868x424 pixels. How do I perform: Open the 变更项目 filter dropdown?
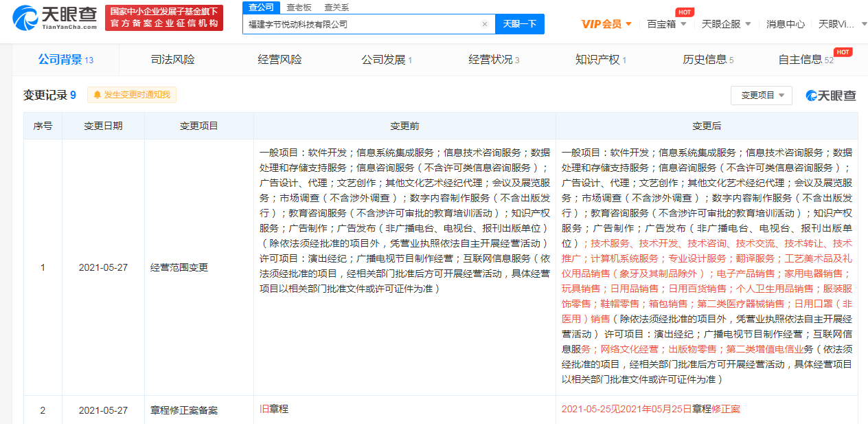762,96
